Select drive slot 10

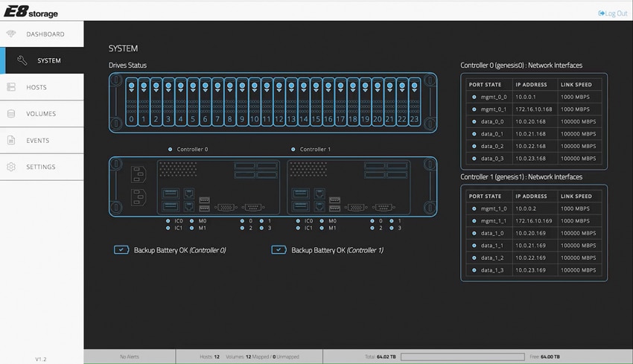255,103
